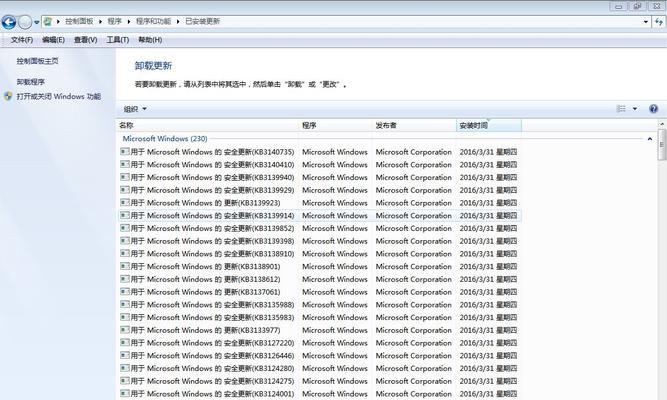The height and width of the screenshot is (400, 667).
Task: Click the update icon of KB3138901
Action: 124,266
